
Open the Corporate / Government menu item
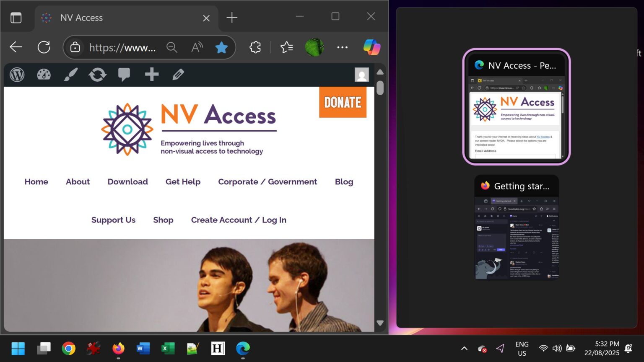coord(267,182)
